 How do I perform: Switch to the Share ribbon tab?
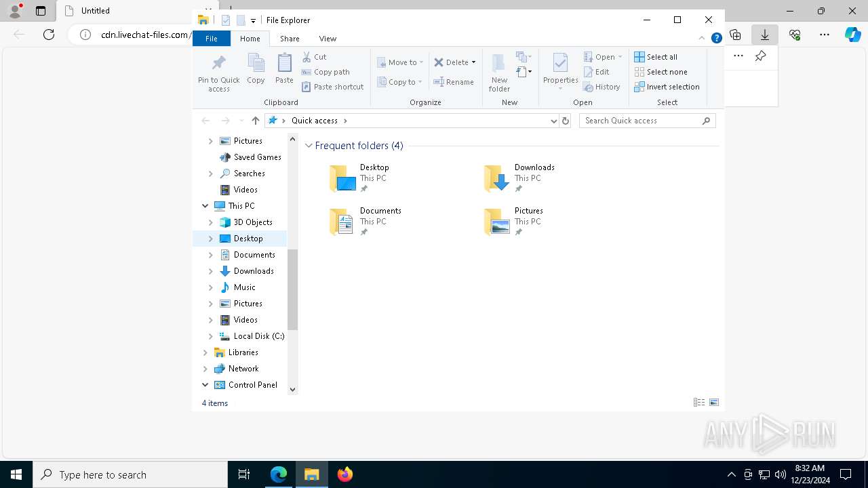[x=290, y=39]
